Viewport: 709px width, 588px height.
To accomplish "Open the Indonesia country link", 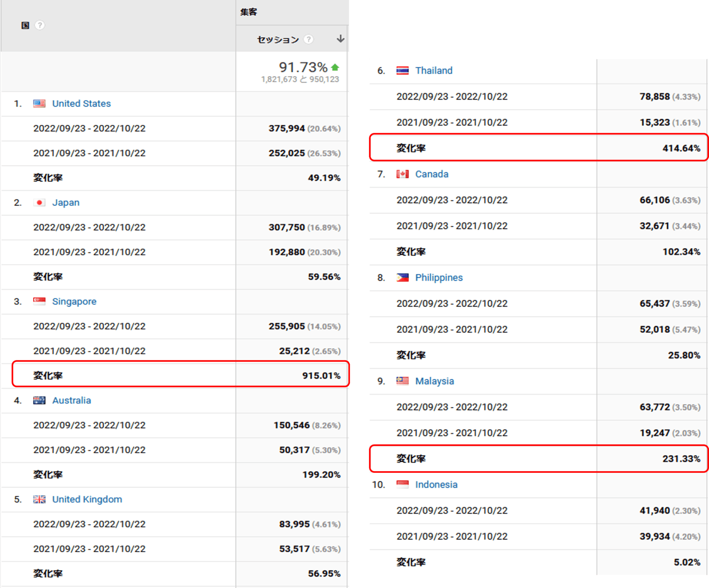I will pos(436,484).
